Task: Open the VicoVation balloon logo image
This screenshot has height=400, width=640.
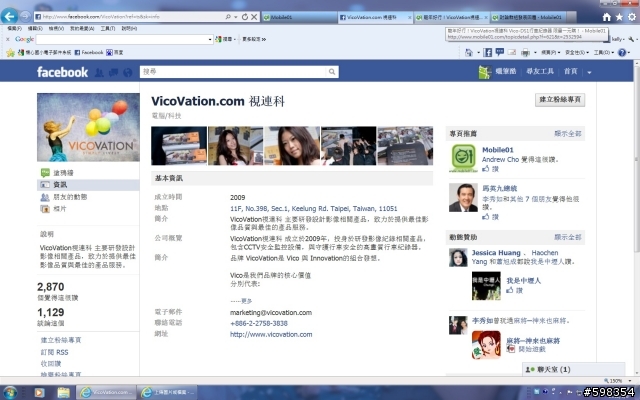Action: click(x=88, y=127)
